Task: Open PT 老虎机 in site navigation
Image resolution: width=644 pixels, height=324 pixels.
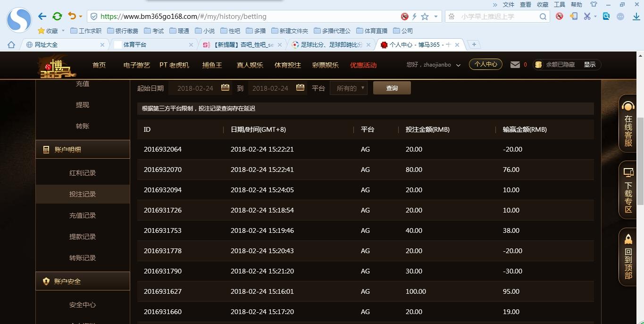Action: (x=174, y=65)
